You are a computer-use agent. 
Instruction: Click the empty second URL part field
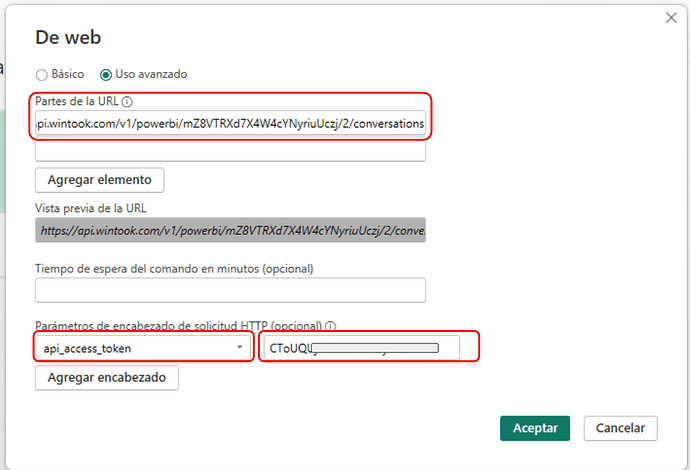230,151
